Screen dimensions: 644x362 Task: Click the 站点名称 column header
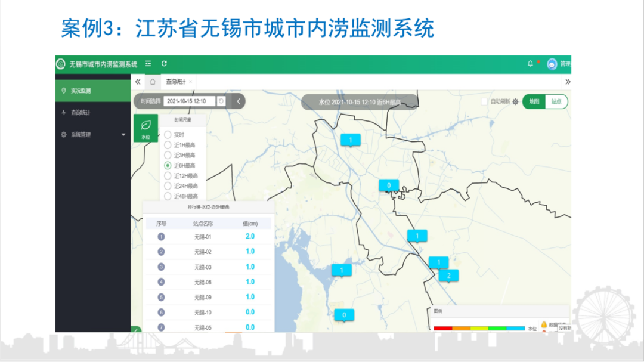point(203,224)
